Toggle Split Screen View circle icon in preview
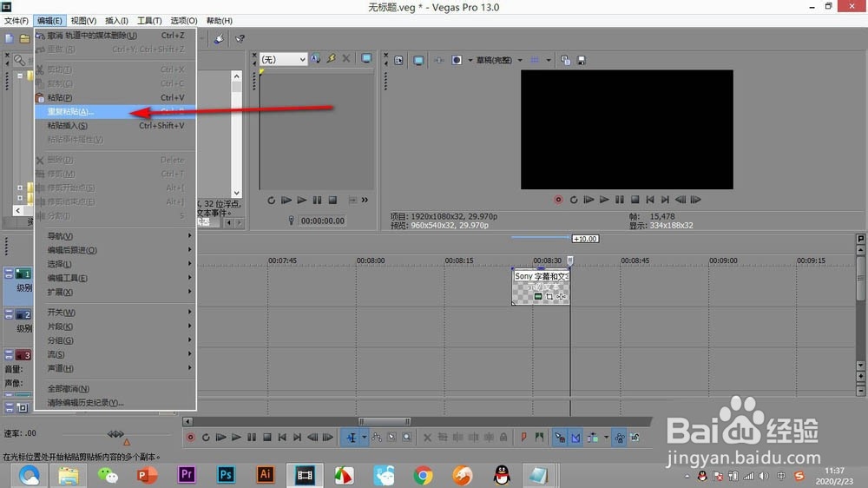This screenshot has width=868, height=488. [457, 60]
